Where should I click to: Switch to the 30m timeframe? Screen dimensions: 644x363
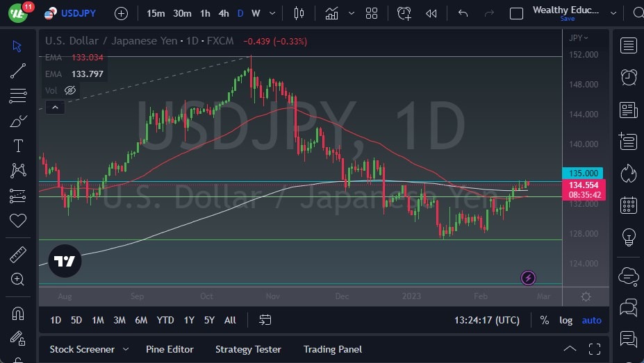pos(182,14)
